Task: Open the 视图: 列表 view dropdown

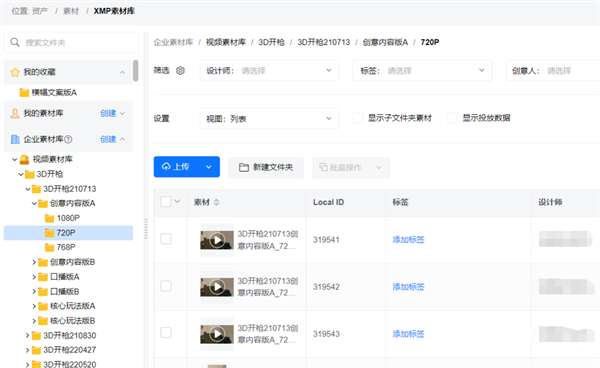Action: point(269,119)
